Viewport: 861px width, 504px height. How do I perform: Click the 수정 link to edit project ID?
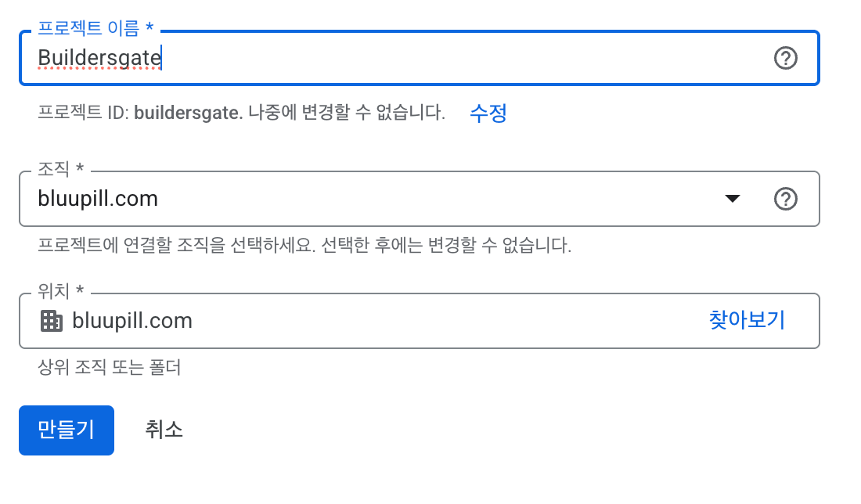tap(487, 113)
